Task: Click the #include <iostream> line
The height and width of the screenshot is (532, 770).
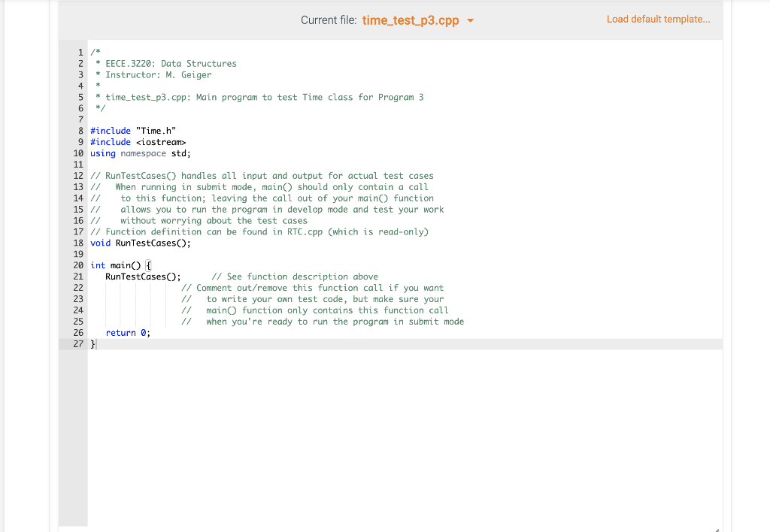Action: click(140, 141)
